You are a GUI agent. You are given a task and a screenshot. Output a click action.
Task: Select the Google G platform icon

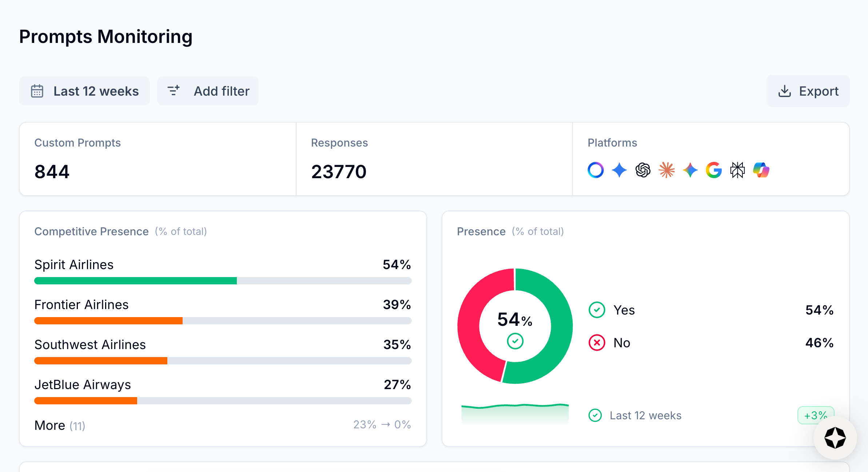pos(714,170)
